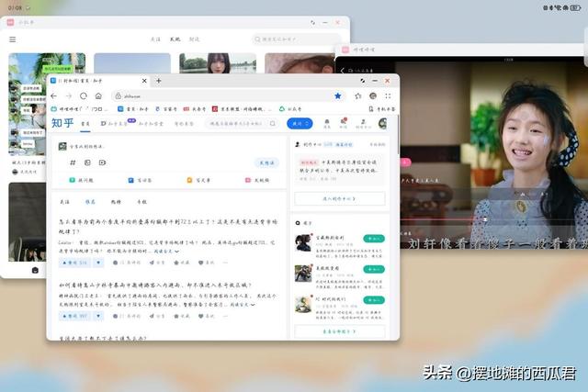
Task: Toggle downvote on the top feed post
Action: [98, 263]
